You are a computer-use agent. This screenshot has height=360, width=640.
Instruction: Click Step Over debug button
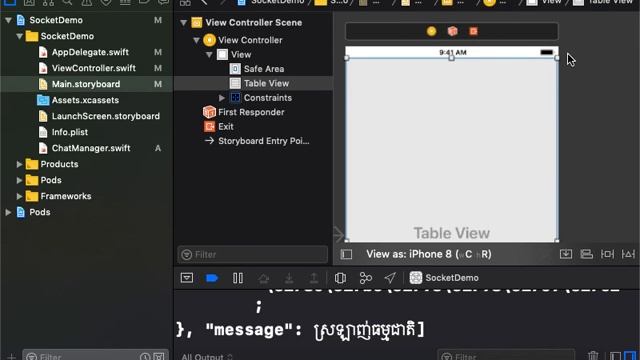(x=264, y=278)
